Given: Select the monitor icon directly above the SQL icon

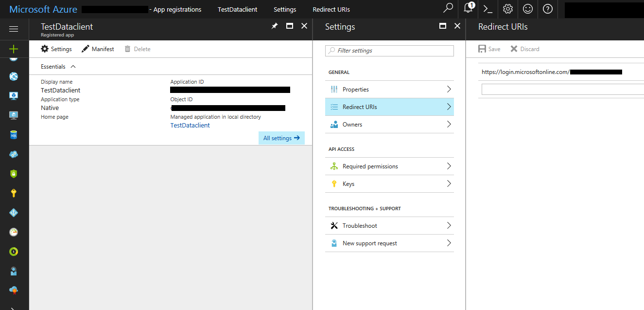Looking at the screenshot, I should coord(14,115).
